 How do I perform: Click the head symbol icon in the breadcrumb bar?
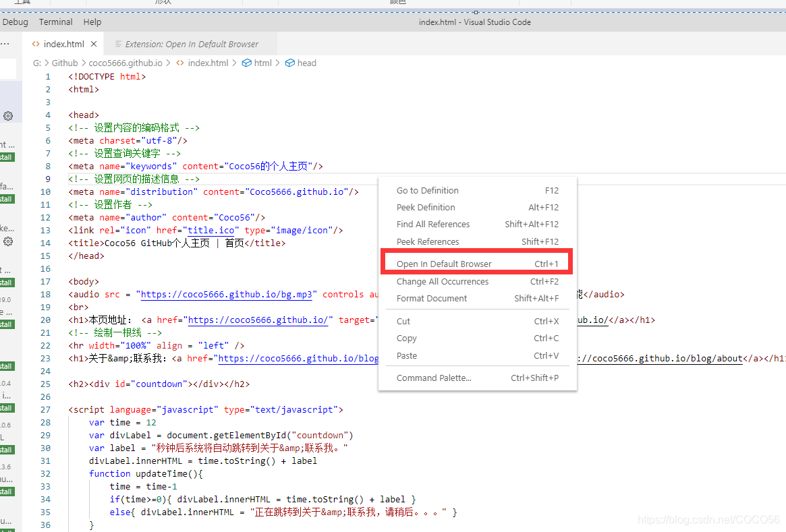point(290,63)
